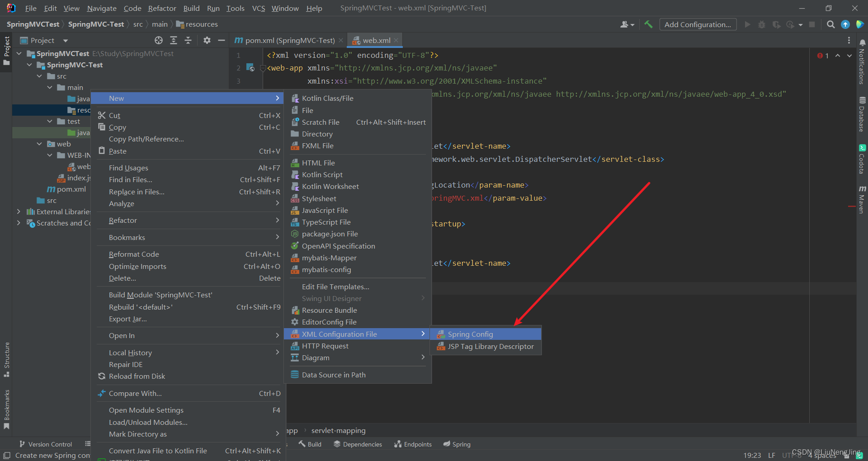Open the File menu
Screen dimensions: 868x461
click(x=31, y=8)
